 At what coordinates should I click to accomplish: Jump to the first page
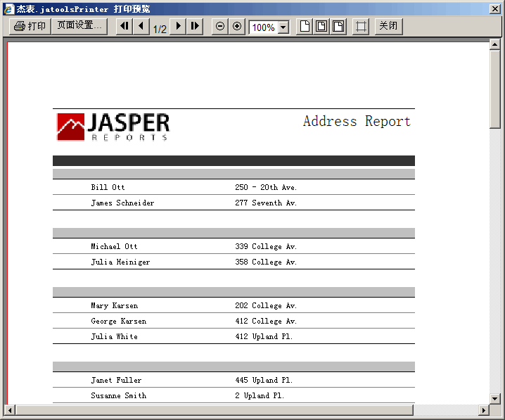tap(124, 26)
